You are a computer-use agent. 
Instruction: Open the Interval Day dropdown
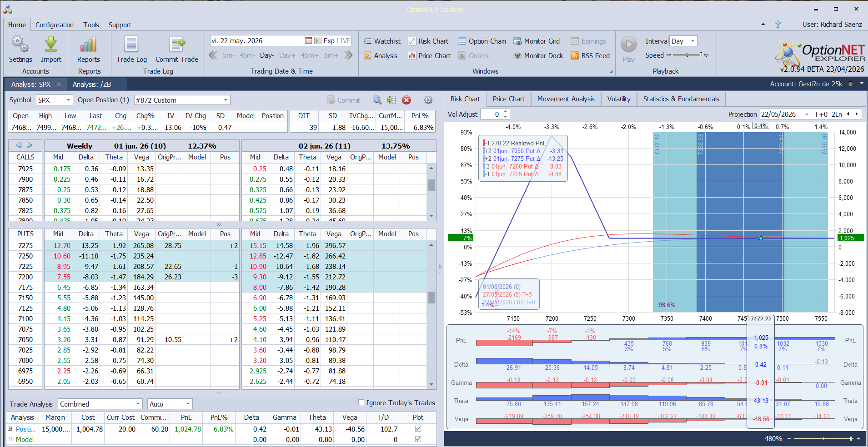pyautogui.click(x=692, y=41)
